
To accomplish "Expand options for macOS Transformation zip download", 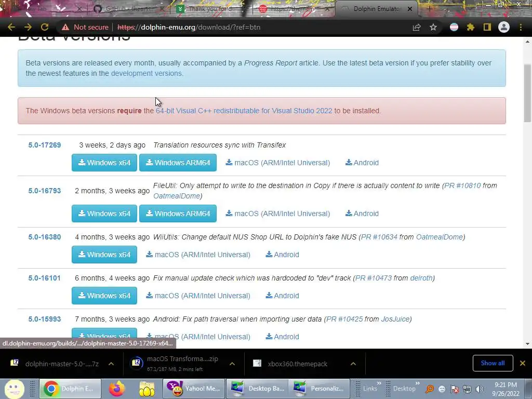I will tap(232, 364).
